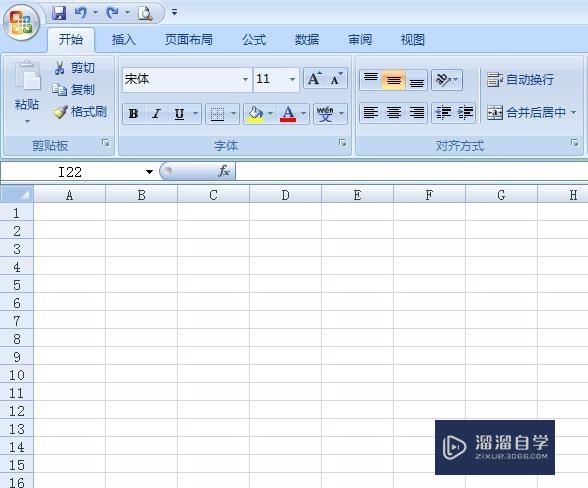Align text right
Viewport: 588px width, 488px height.
point(416,113)
